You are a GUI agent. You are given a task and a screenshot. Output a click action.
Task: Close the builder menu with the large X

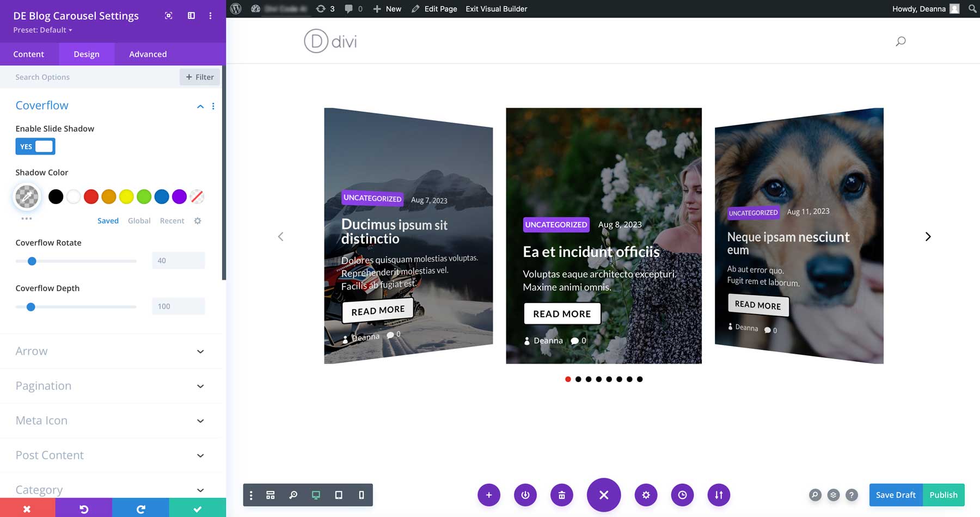coord(604,495)
